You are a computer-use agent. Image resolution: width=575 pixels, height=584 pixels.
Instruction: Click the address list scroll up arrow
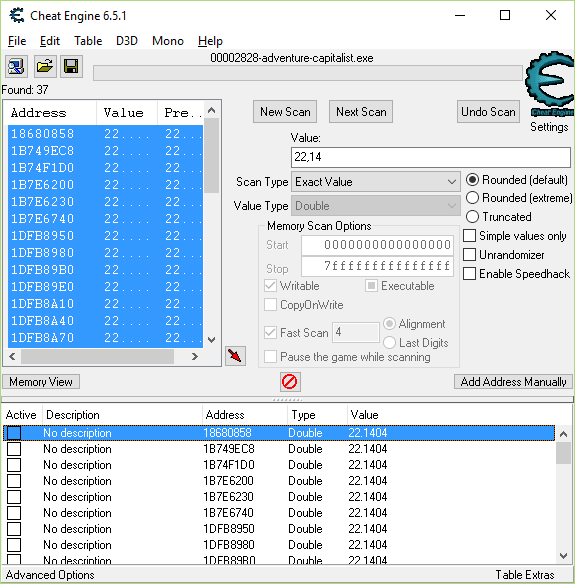pos(563,434)
